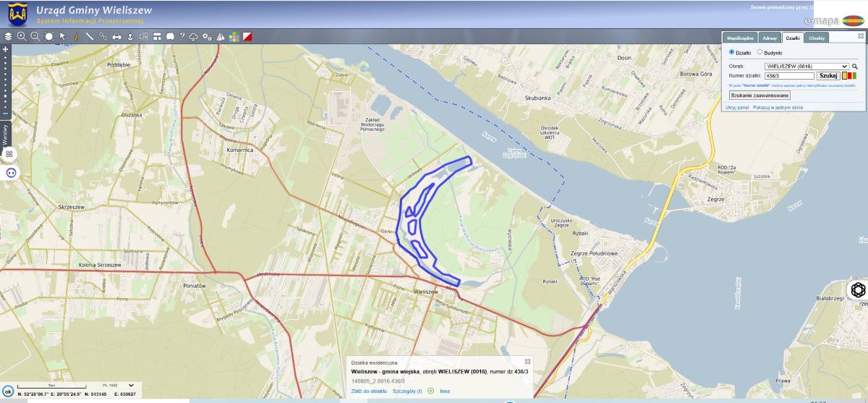The width and height of the screenshot is (868, 403).
Task: Open the map layers panel icon
Action: (8, 36)
